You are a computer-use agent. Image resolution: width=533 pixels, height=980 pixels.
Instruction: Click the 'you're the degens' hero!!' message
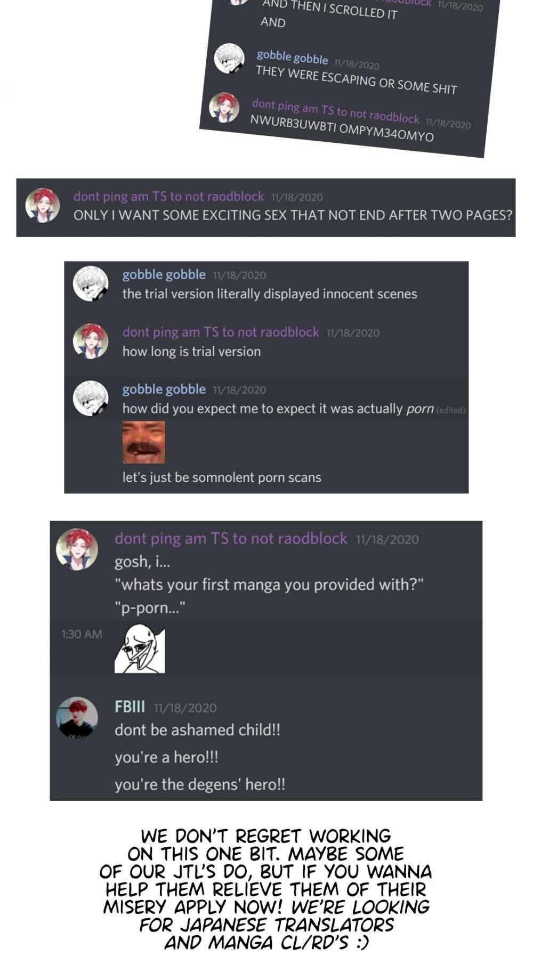200,784
